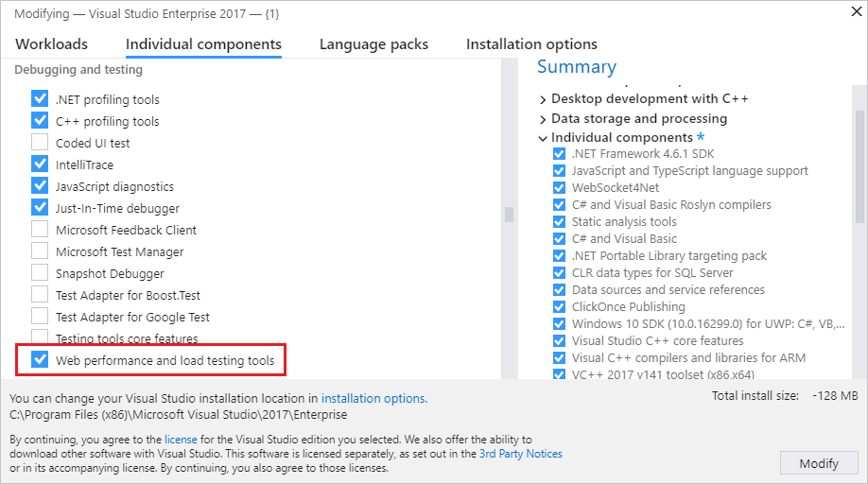Image resolution: width=868 pixels, height=484 pixels.
Task: Uncheck Web performance and load testing tools
Action: [x=40, y=360]
